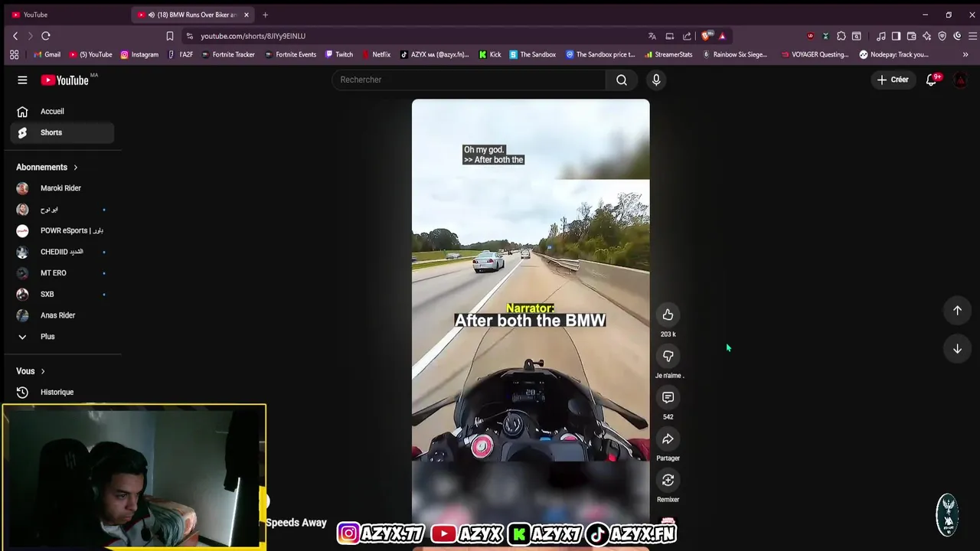980x551 pixels.
Task: Open CHEDIID channel subscription
Action: click(62, 252)
